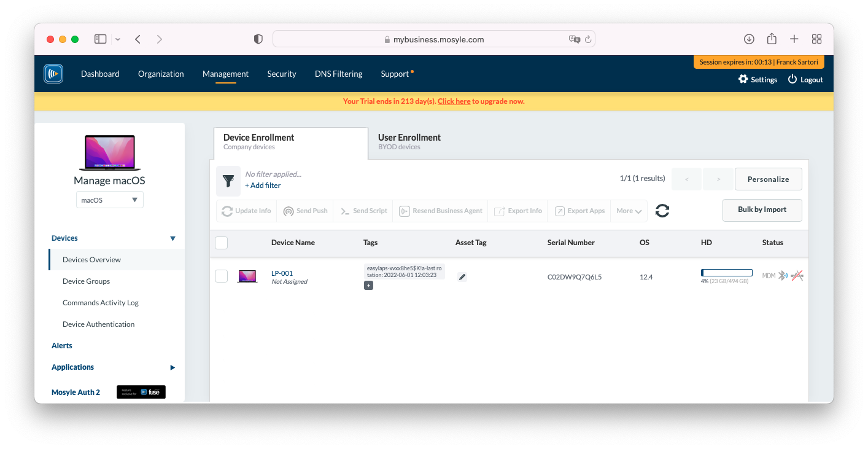Click the pencil edit Asset Tag icon
This screenshot has width=868, height=449.
coord(462,277)
